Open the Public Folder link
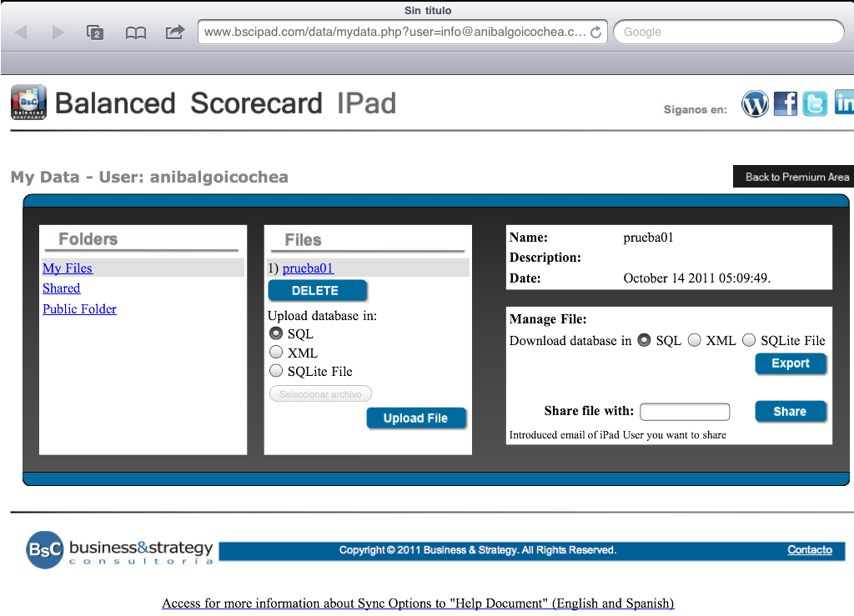The image size is (854, 616). pyautogui.click(x=79, y=309)
